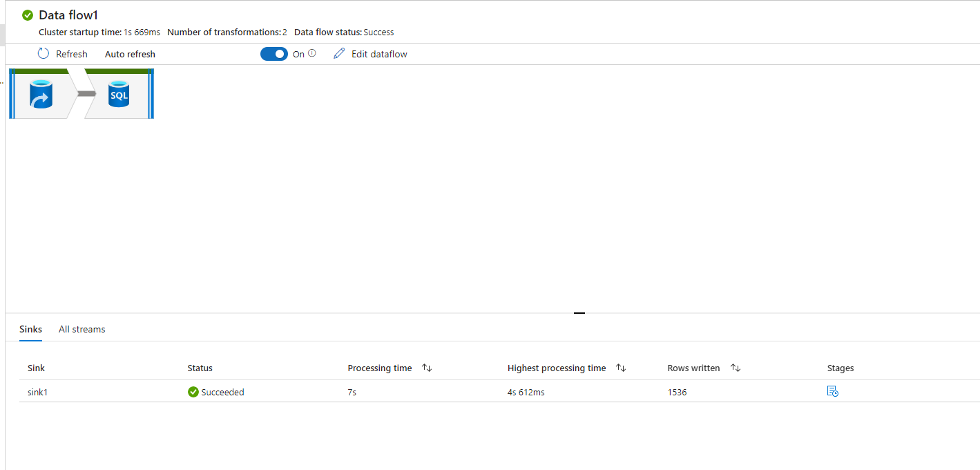This screenshot has height=470, width=980.
Task: Open details for sink1
Action: [36, 392]
